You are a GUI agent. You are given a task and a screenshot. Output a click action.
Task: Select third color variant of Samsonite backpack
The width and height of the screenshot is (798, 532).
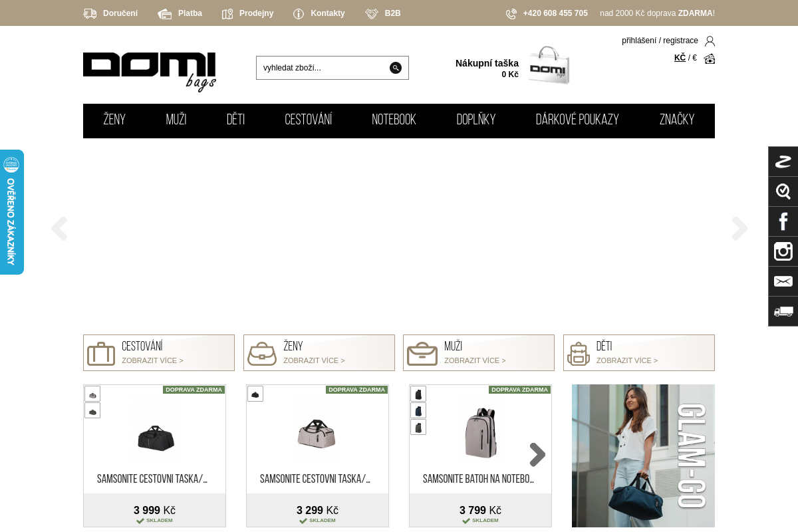418,428
